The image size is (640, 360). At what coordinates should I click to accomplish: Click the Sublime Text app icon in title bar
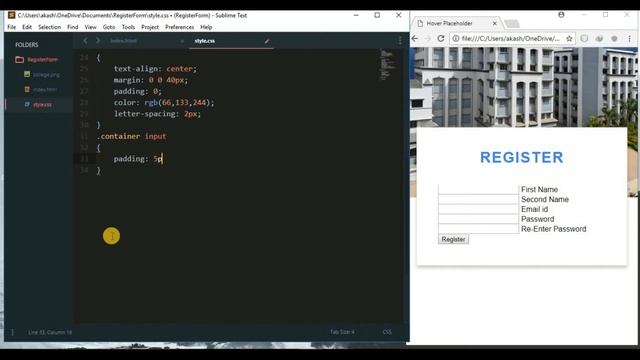(11, 15)
